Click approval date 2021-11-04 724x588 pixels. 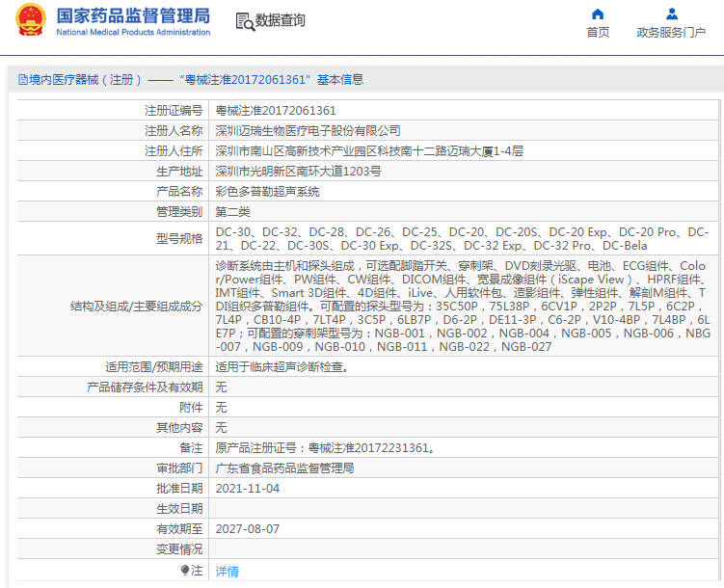tap(247, 489)
